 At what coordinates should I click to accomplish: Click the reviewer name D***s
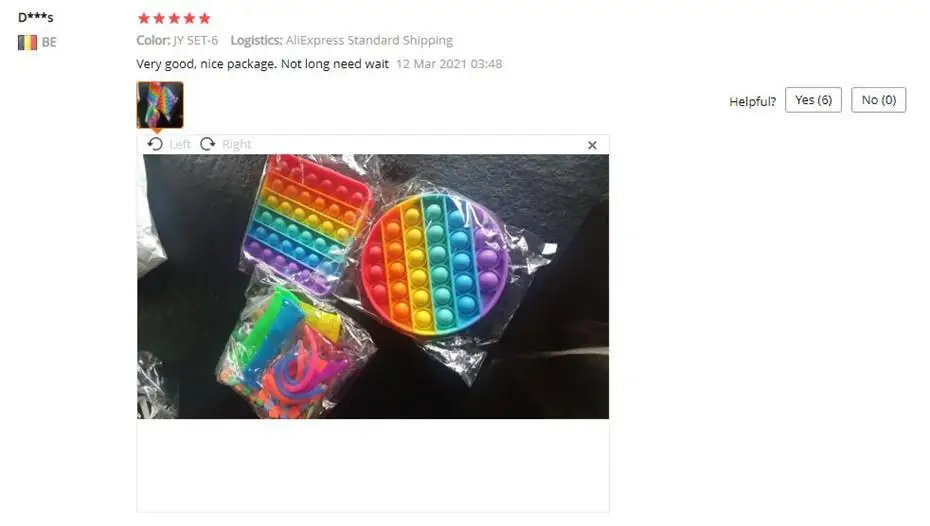pyautogui.click(x=36, y=17)
